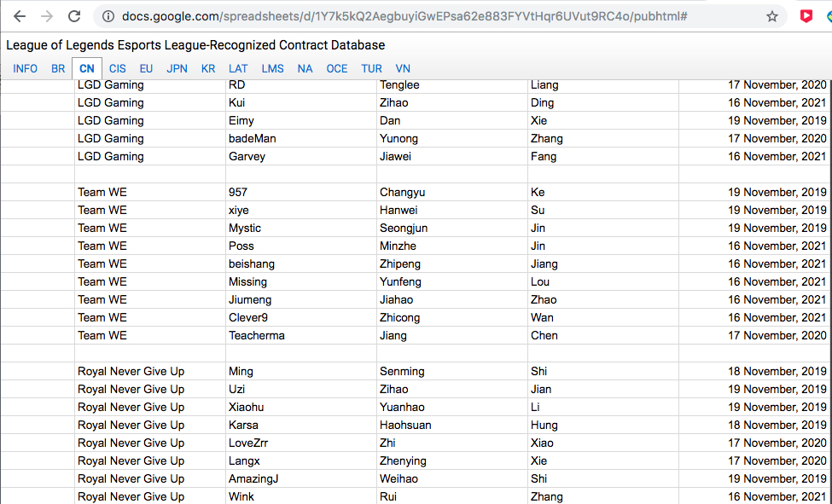832x504 pixels.
Task: Open the OCE sheet tab
Action: (337, 68)
